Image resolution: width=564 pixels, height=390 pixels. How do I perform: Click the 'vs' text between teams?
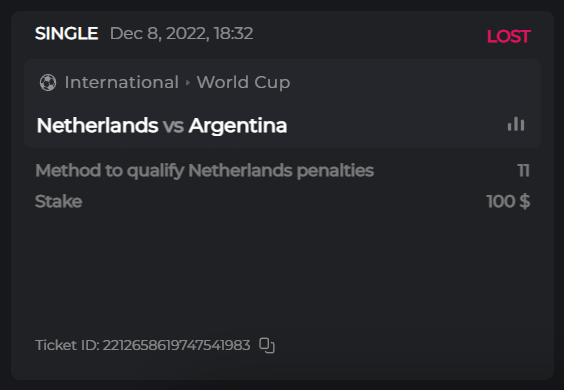pyautogui.click(x=173, y=126)
